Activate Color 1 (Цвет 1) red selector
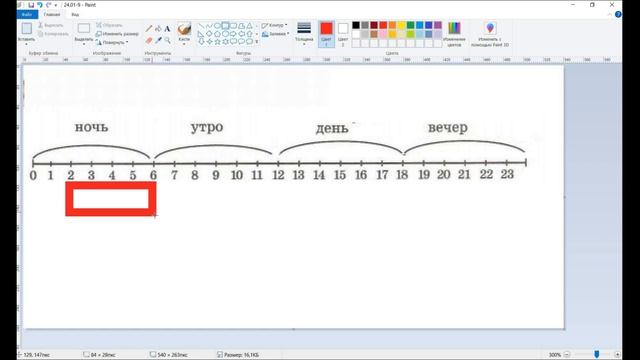 (x=326, y=34)
